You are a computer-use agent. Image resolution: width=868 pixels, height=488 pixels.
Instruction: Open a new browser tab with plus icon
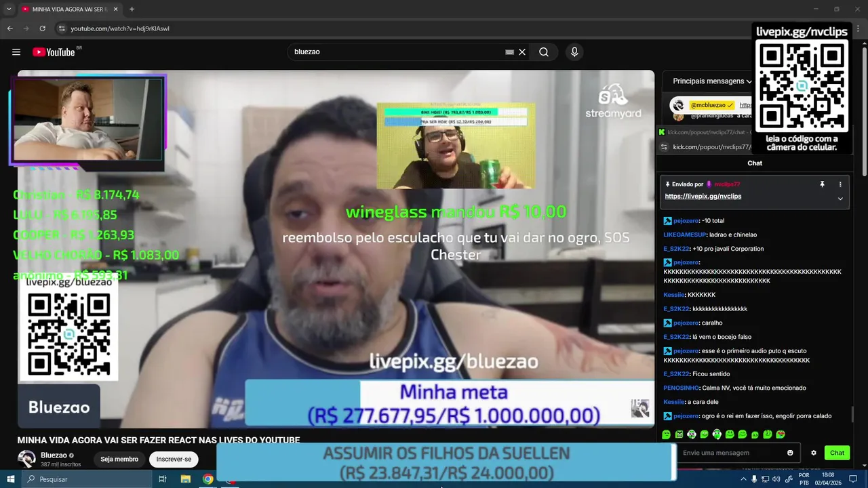(132, 9)
